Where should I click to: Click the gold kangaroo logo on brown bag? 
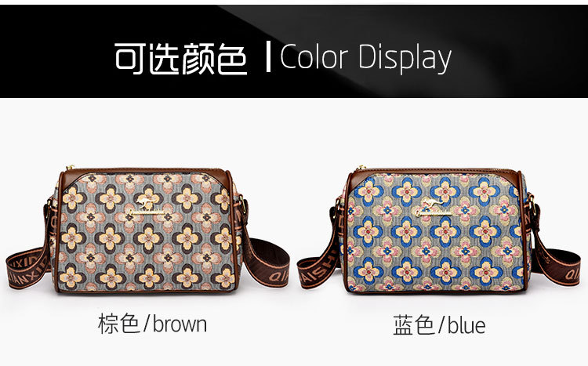tap(147, 208)
